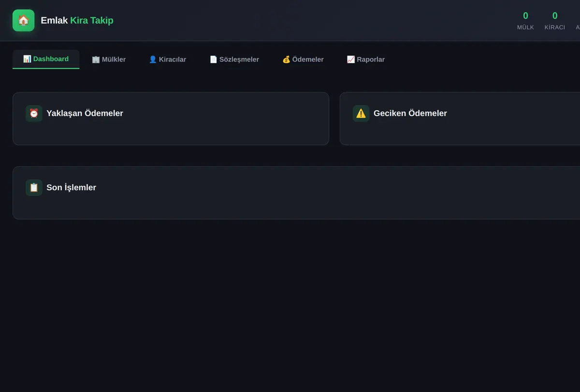Select the Ödemeler tab
Screen dimensions: 580x392
click(303, 59)
